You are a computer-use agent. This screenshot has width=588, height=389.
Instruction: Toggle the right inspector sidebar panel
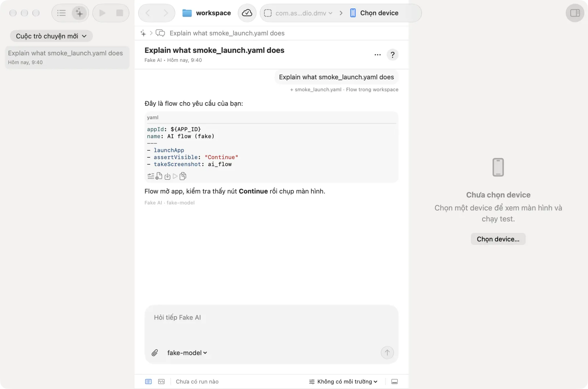tap(575, 13)
